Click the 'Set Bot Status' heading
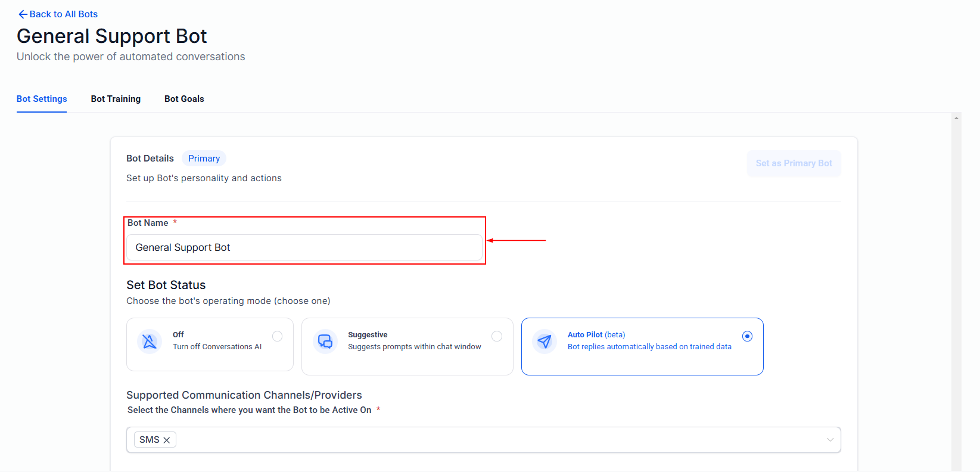 pos(166,285)
